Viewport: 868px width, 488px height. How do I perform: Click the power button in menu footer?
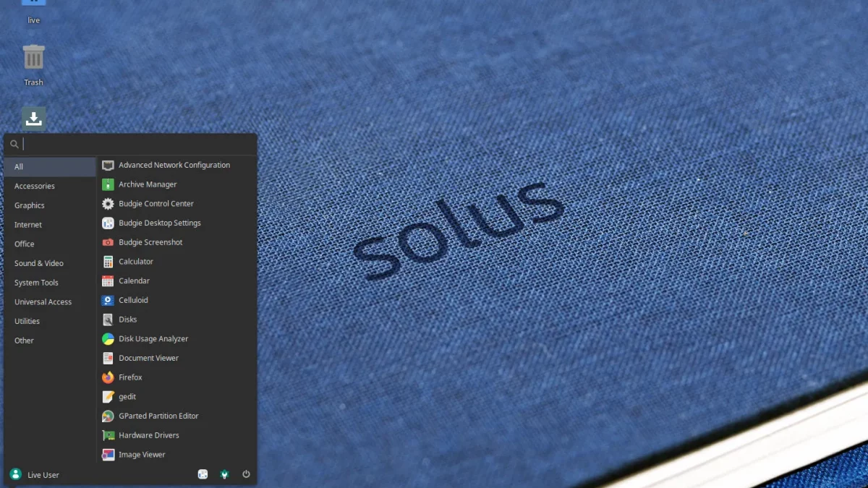(246, 474)
